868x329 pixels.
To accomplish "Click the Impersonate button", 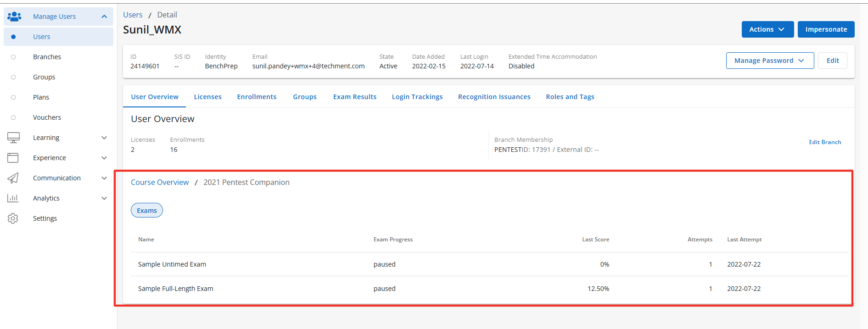I will 826,29.
